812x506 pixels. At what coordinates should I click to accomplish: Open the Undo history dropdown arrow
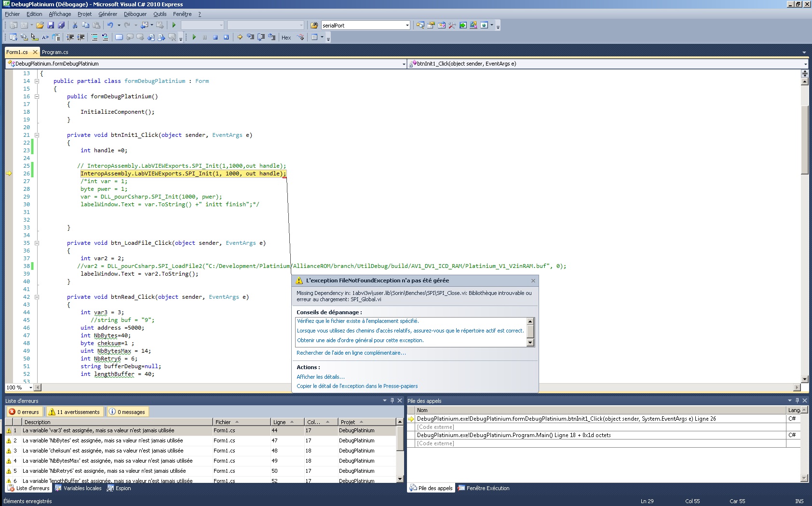pyautogui.click(x=119, y=25)
